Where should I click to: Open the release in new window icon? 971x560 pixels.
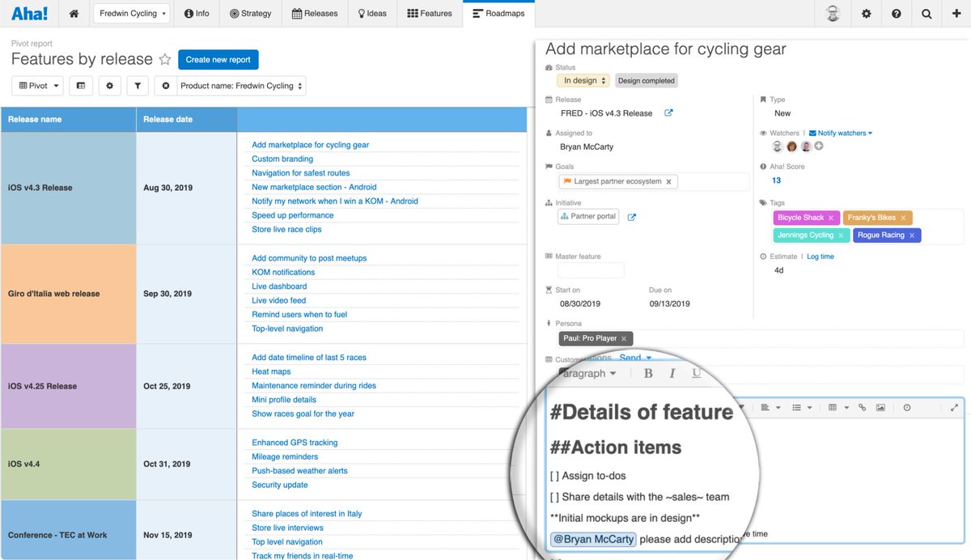click(668, 113)
